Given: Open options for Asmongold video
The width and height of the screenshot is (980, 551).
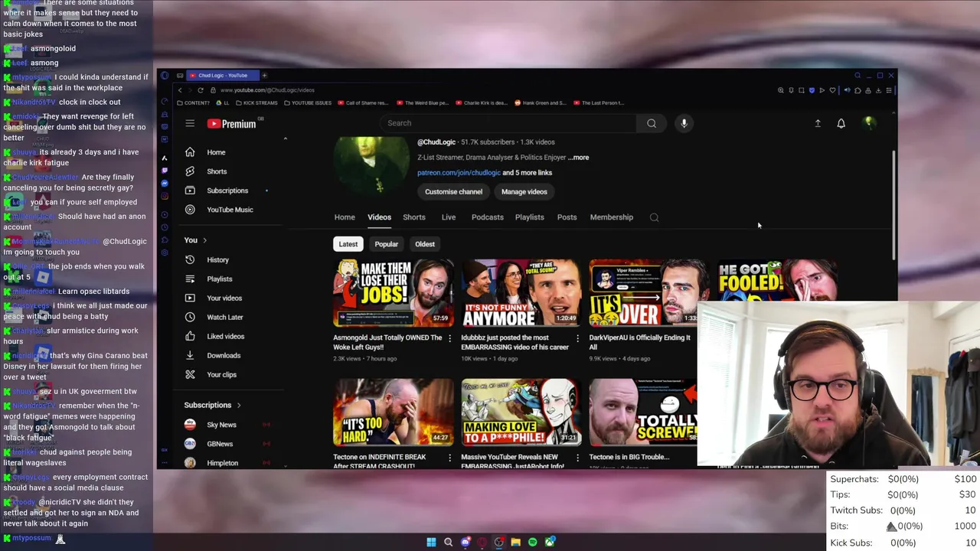Looking at the screenshot, I should pyautogui.click(x=449, y=338).
